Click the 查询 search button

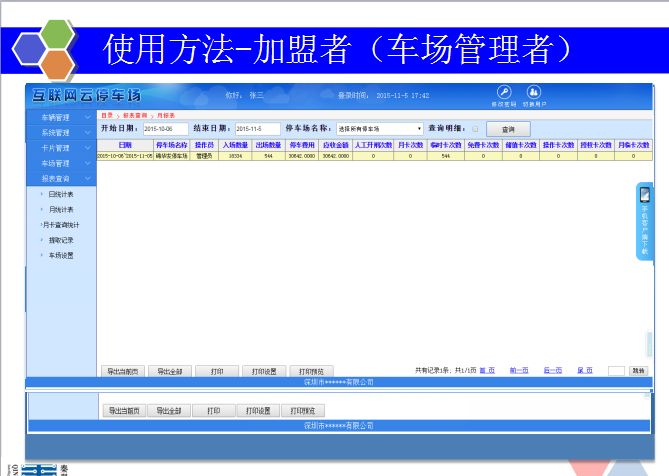pyautogui.click(x=508, y=129)
